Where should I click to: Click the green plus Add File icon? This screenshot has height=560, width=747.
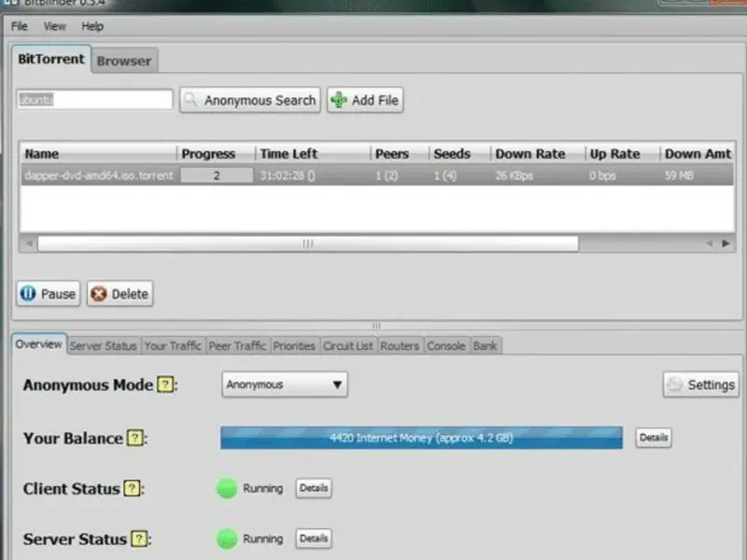coord(339,100)
